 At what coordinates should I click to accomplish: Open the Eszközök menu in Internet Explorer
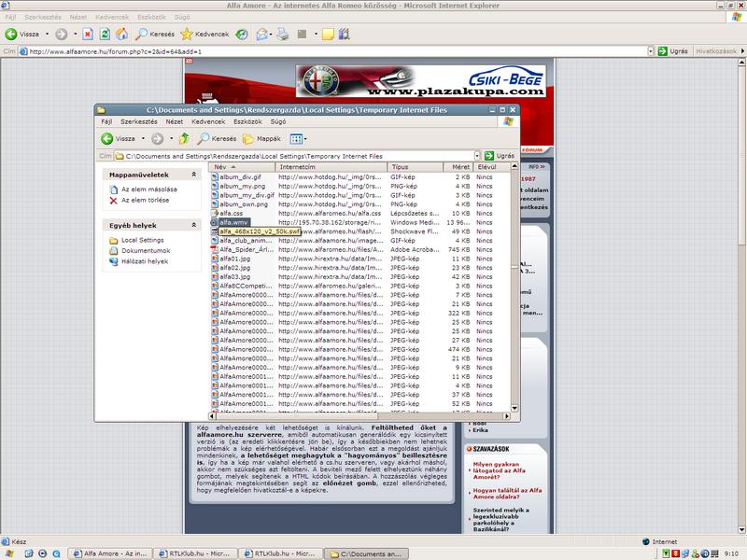pyautogui.click(x=151, y=17)
